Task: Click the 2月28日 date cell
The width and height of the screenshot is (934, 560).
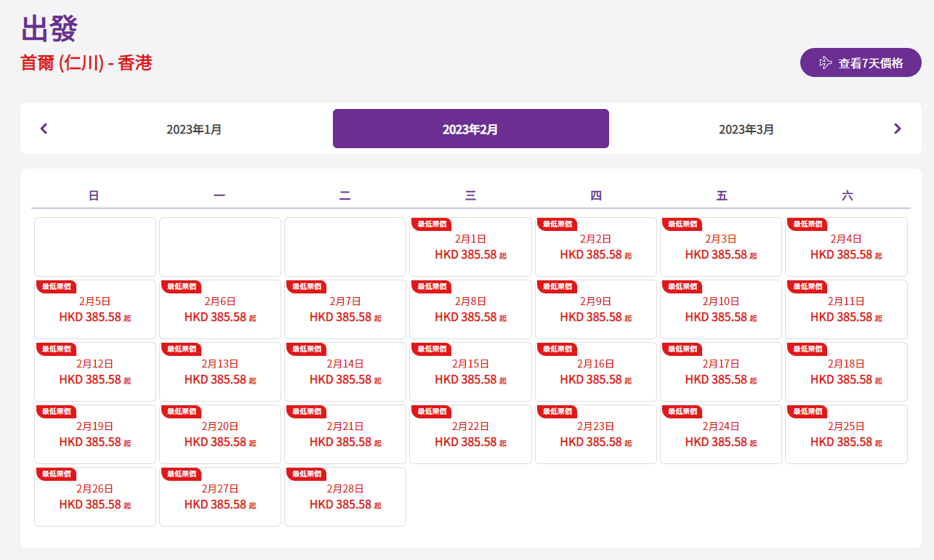Action: 345,497
